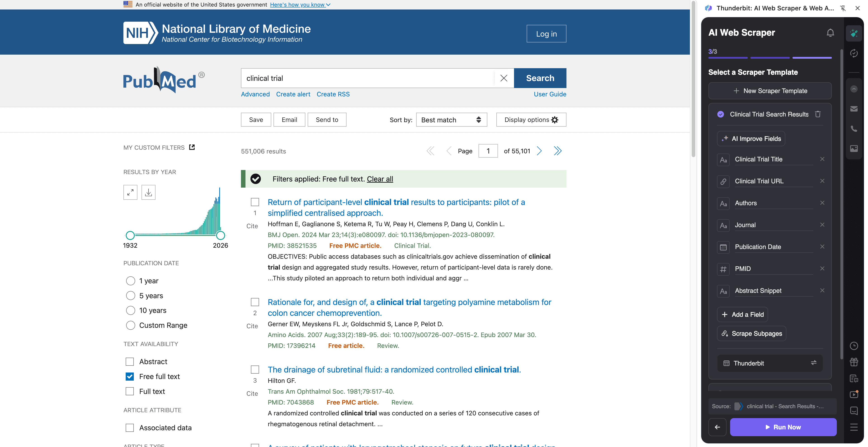
Task: Delete the Clinical Trial Search Results template
Action: click(x=818, y=114)
